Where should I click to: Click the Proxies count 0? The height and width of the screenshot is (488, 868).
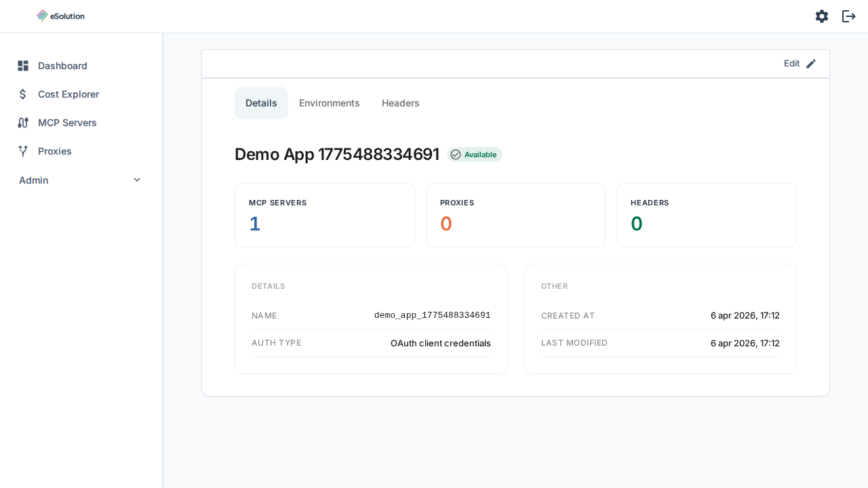tap(446, 224)
